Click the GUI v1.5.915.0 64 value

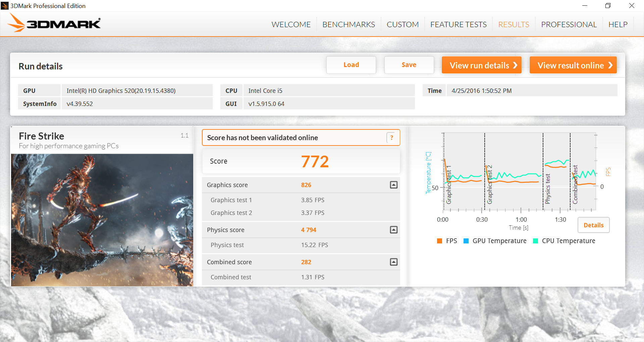pyautogui.click(x=329, y=104)
